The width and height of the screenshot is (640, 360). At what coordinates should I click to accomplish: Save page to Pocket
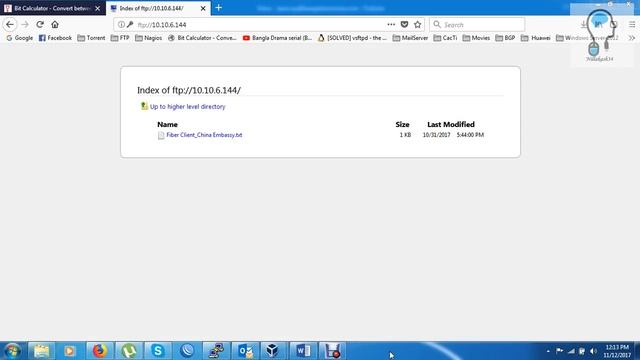coord(404,24)
